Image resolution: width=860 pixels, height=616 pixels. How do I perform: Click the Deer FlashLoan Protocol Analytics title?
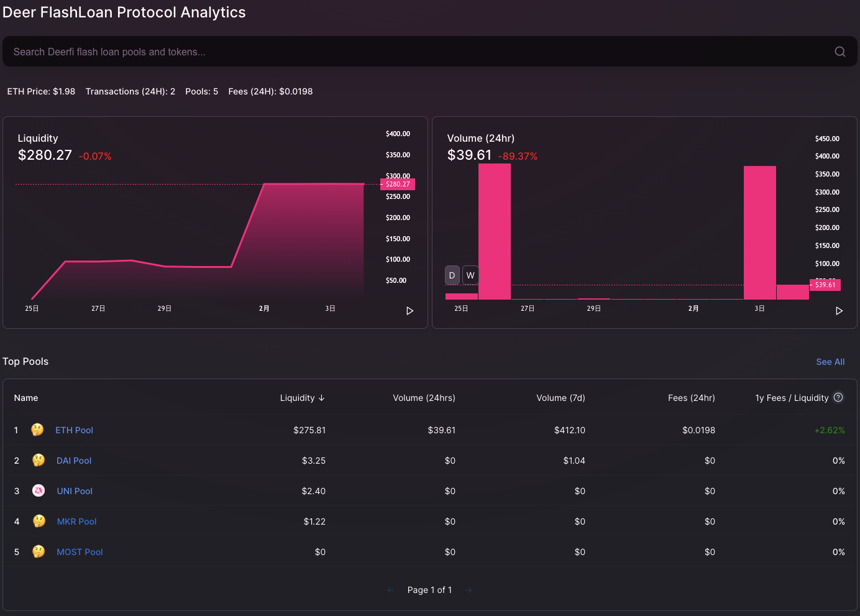[124, 12]
